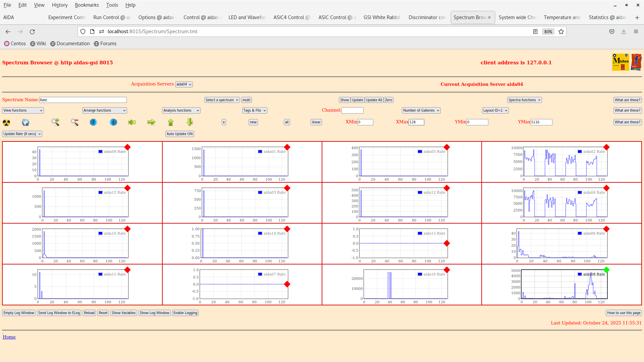Click the green up arrow icon
The image size is (644, 362).
click(x=171, y=123)
